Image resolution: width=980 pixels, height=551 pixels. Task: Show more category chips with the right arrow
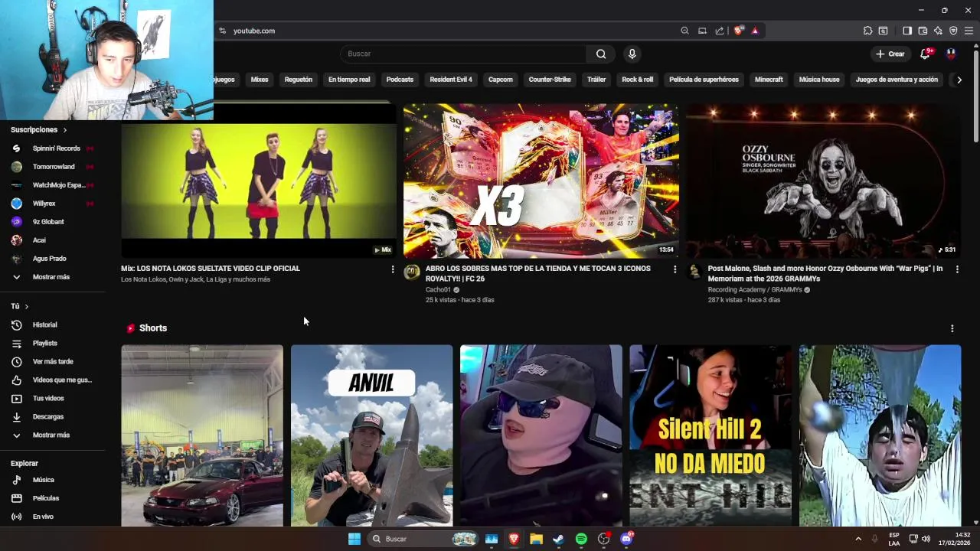click(x=959, y=80)
